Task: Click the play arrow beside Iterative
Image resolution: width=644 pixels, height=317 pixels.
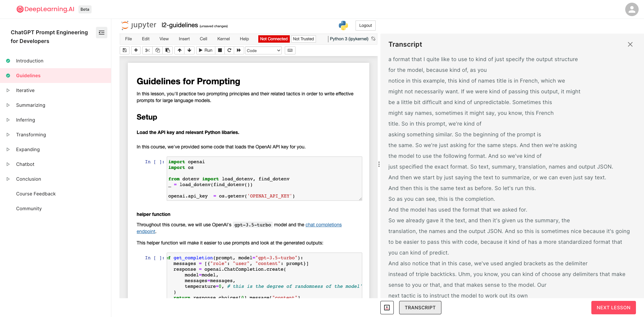Action: 8,90
